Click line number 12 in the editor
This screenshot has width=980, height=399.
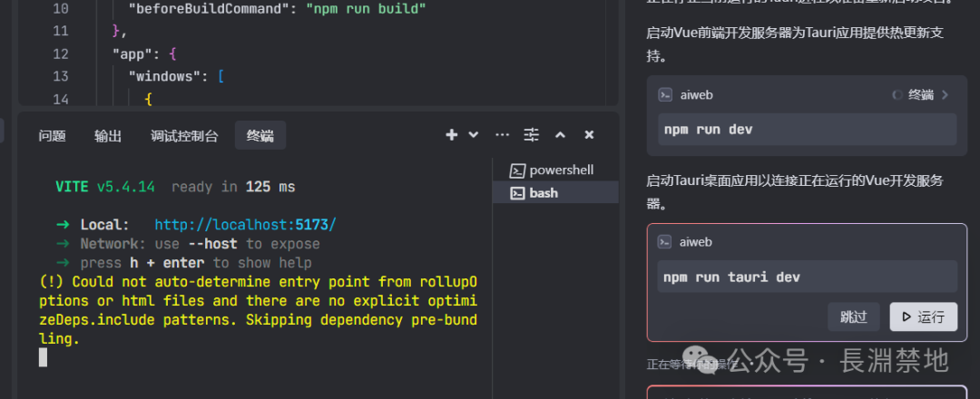coord(61,54)
